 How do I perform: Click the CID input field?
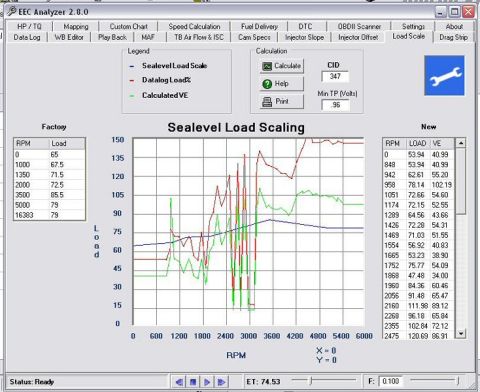335,76
